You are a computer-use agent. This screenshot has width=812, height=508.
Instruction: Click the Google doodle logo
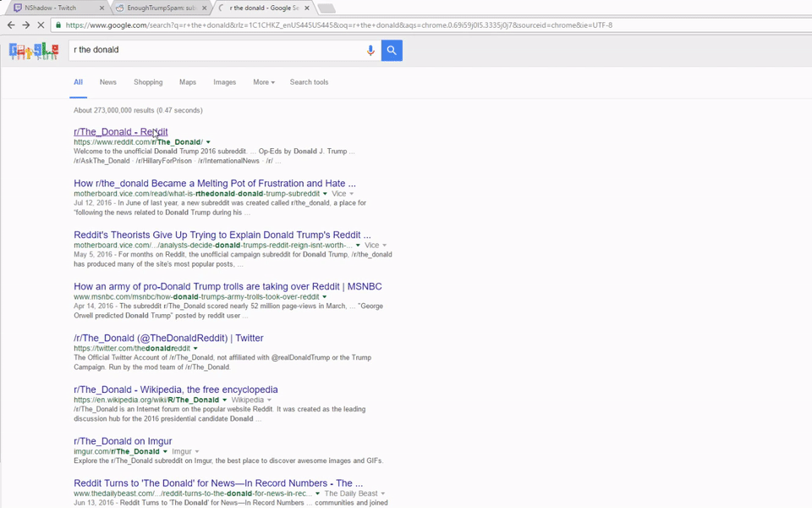tap(34, 51)
